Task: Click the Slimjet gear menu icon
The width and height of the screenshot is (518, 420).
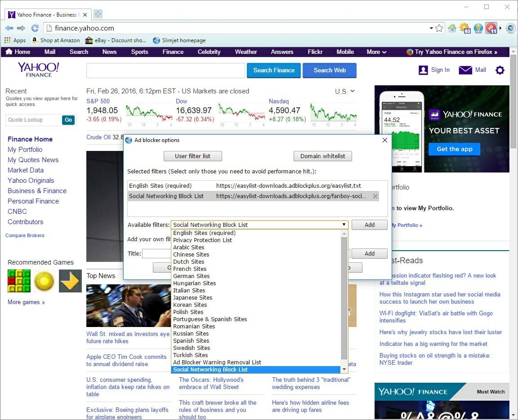Action: click(x=510, y=28)
